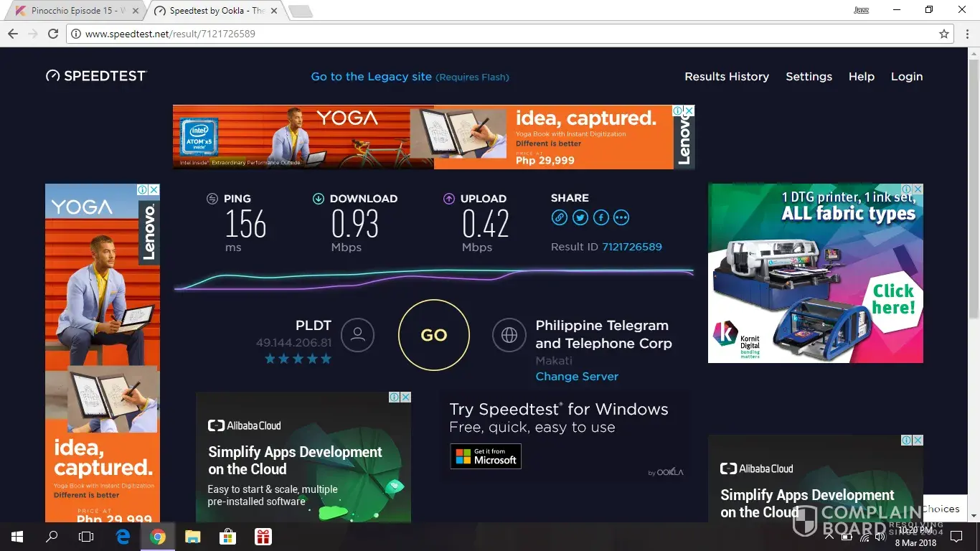This screenshot has width=980, height=551.
Task: Click the Speedtest logo
Action: (x=96, y=76)
